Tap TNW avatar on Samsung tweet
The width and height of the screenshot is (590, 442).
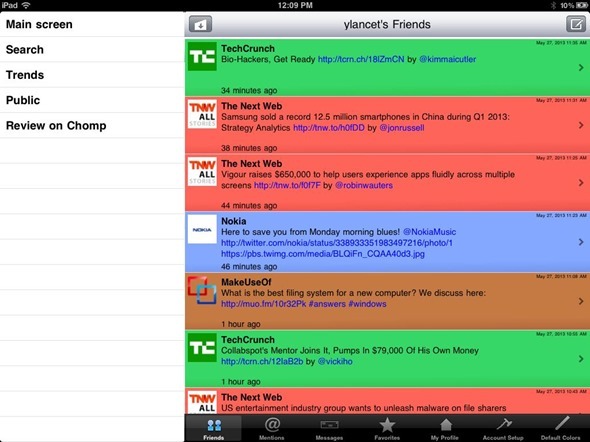click(202, 114)
